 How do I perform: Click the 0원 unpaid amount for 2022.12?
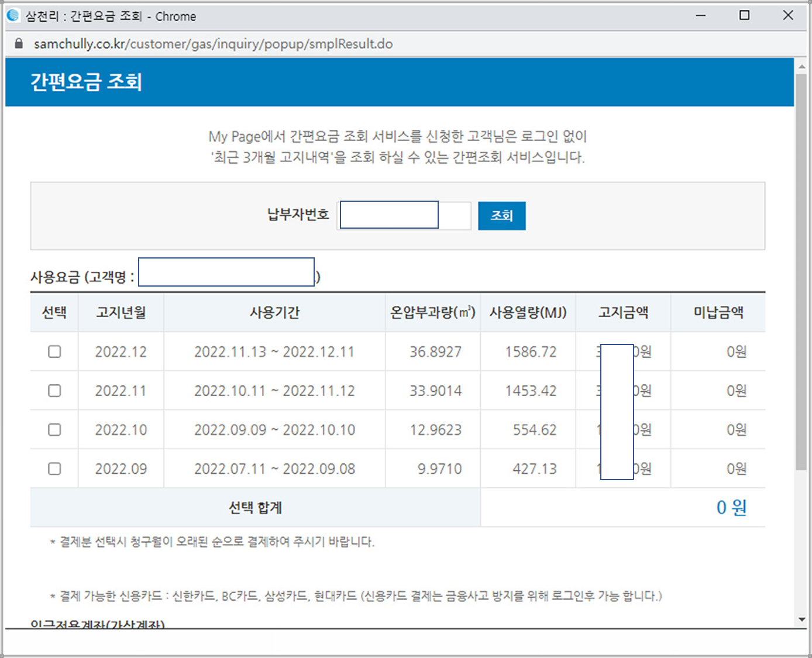[737, 352]
